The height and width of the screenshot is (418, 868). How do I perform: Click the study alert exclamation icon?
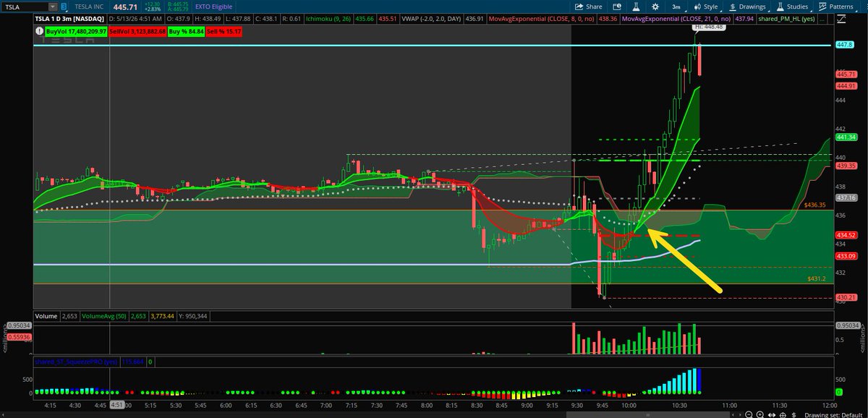click(x=39, y=32)
